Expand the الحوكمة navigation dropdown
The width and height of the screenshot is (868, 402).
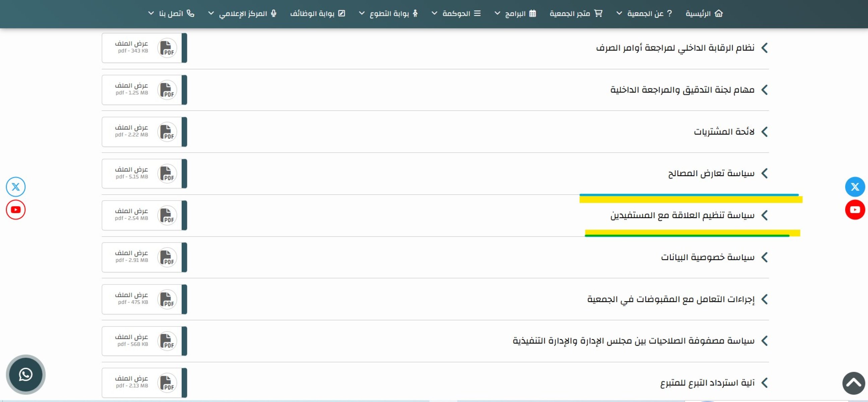pos(456,13)
